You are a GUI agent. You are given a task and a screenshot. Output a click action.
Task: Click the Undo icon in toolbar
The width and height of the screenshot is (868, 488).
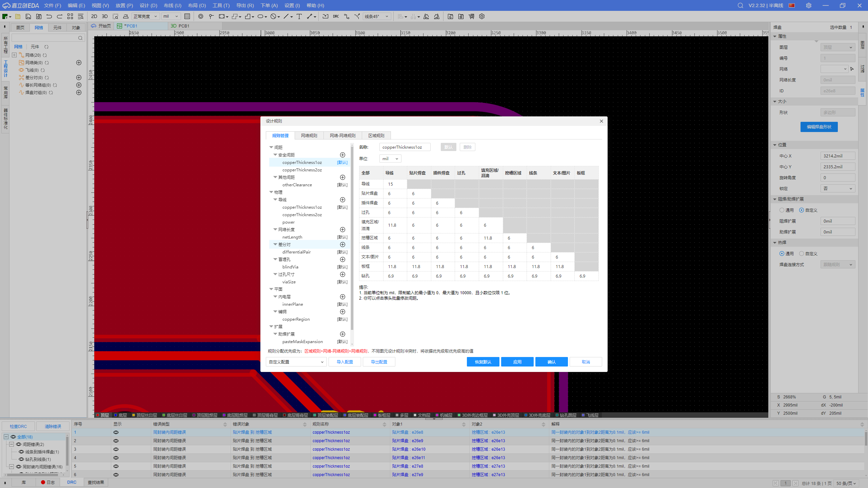tap(49, 16)
